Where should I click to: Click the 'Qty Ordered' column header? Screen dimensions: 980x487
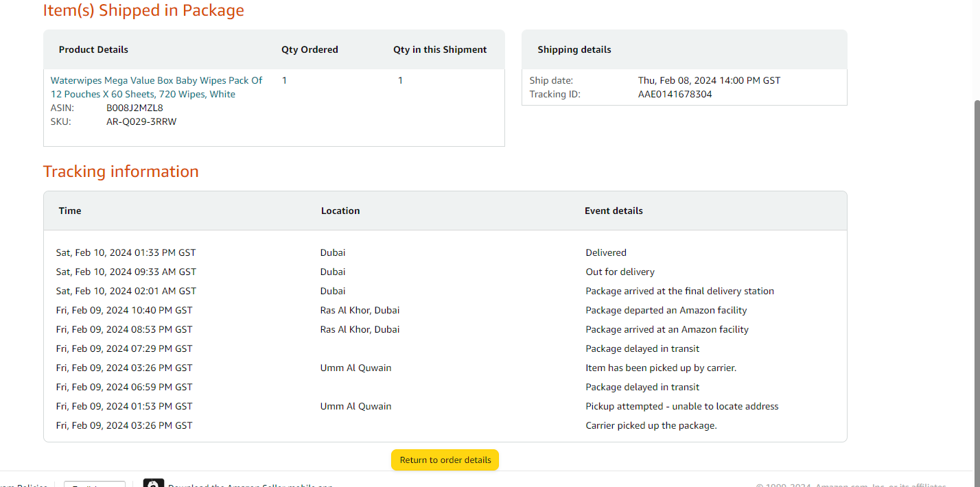(310, 49)
